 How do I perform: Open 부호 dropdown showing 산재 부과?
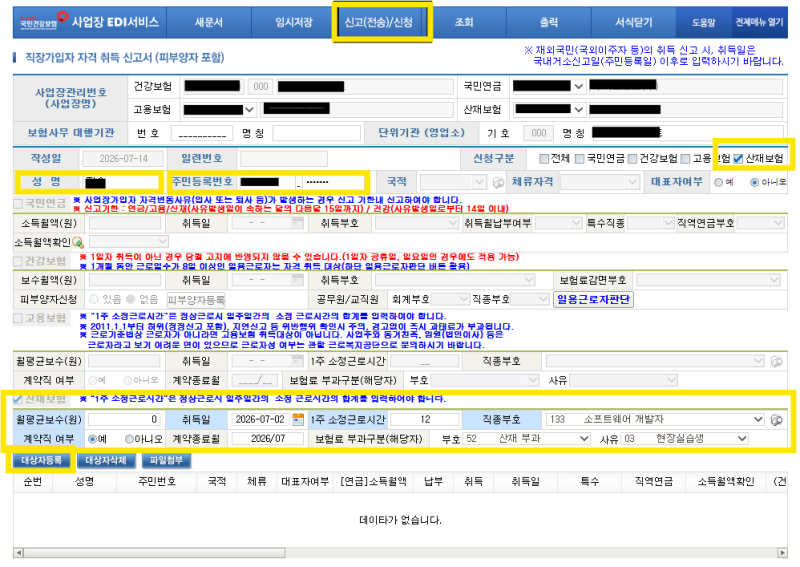tap(527, 439)
